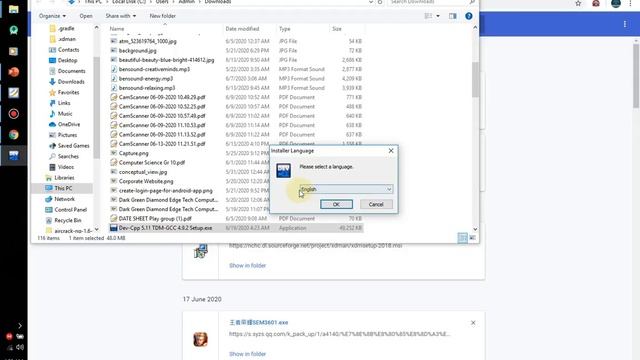This screenshot has height=360, width=640.
Task: Select Favorites in navigation pane
Action: [x=64, y=92]
